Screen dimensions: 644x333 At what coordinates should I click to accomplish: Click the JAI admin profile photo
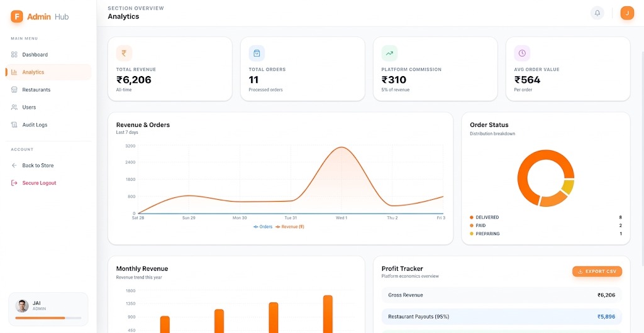click(22, 306)
